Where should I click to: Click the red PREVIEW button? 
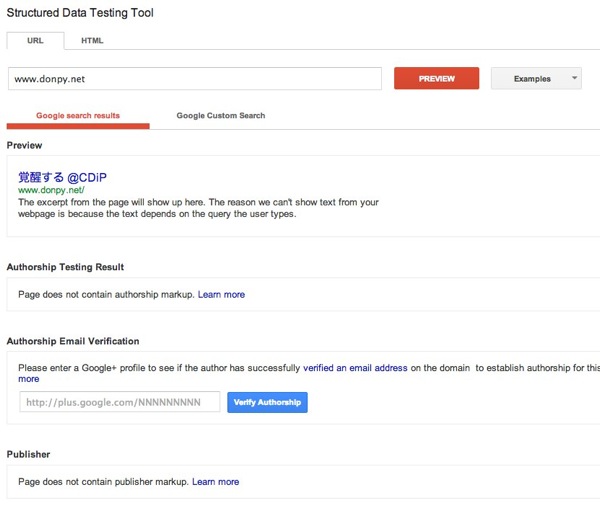pyautogui.click(x=436, y=78)
